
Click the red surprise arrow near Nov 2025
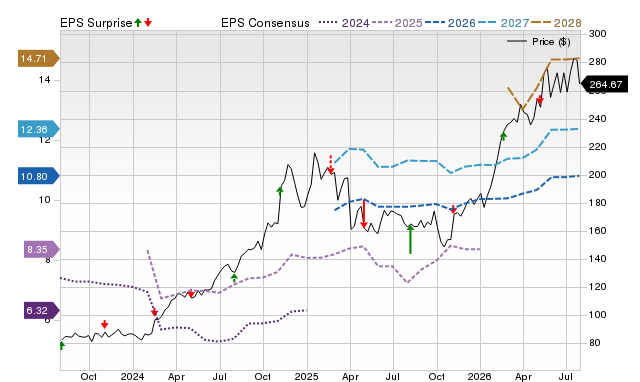pos(453,209)
